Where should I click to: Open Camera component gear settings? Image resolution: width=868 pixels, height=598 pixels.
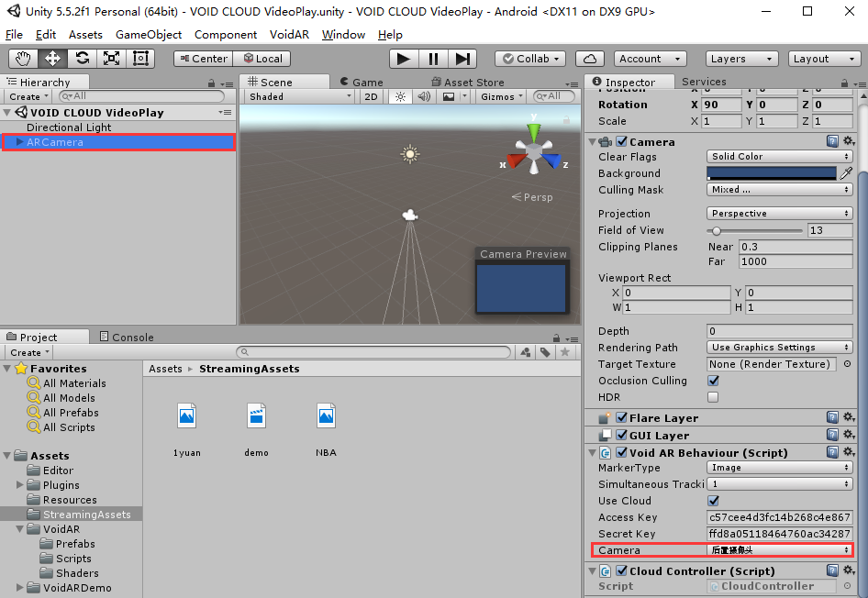[x=849, y=141]
